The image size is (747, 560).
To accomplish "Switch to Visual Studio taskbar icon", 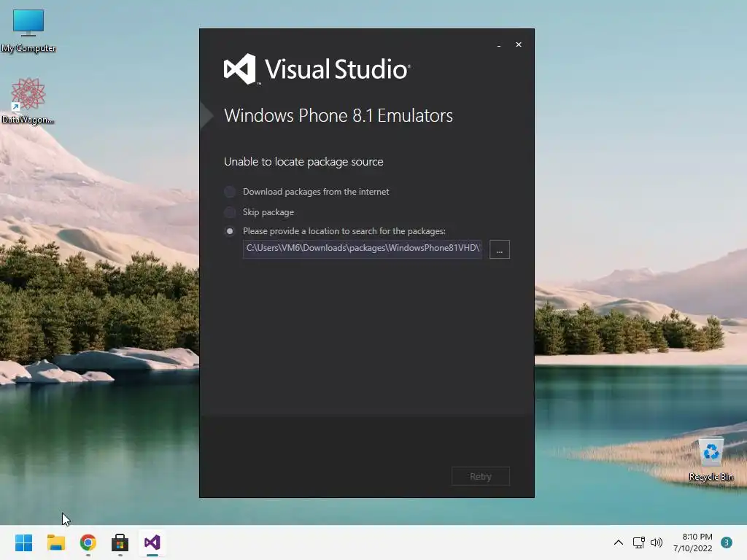I will click(x=152, y=542).
